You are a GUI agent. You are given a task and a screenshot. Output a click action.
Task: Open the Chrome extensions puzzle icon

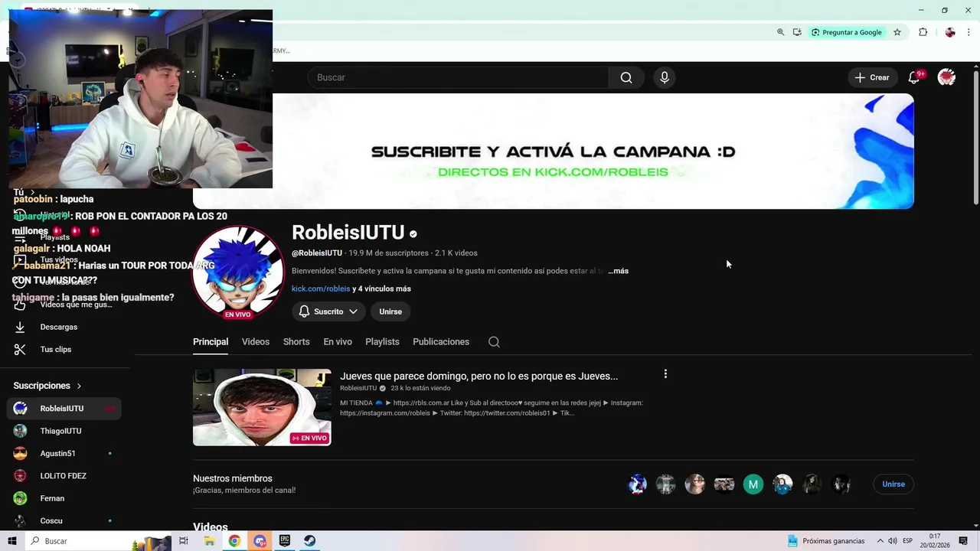[x=923, y=32]
